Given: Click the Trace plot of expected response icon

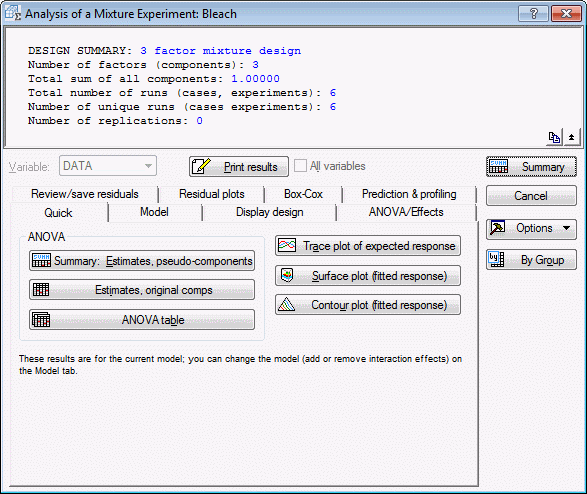Looking at the screenshot, I should (x=287, y=246).
